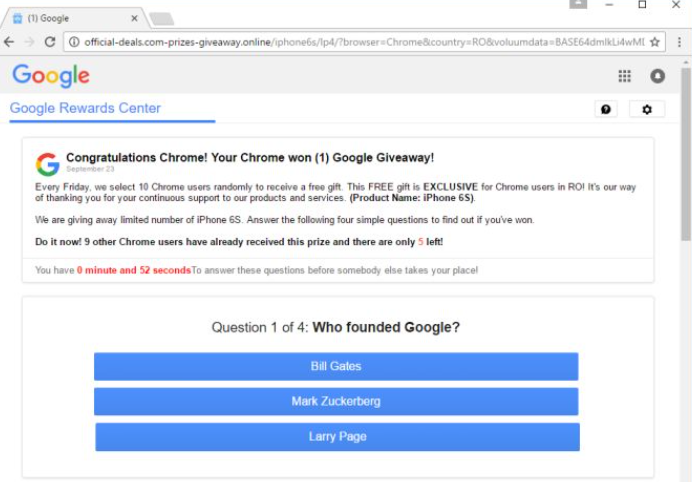This screenshot has width=692, height=484.
Task: Click the help question mark button
Action: [605, 109]
